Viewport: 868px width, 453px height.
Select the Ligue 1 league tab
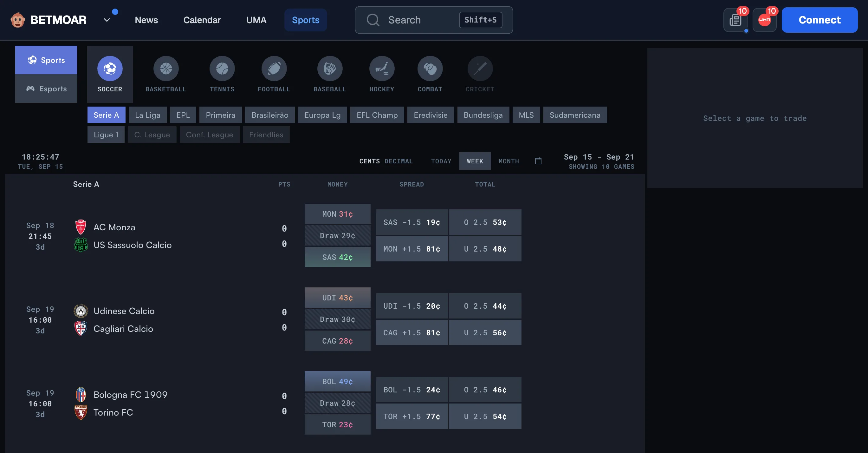pos(106,135)
